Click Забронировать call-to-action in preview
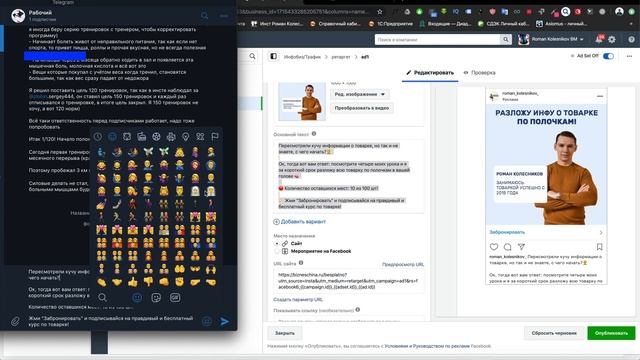This screenshot has width=640, height=360. point(507,232)
